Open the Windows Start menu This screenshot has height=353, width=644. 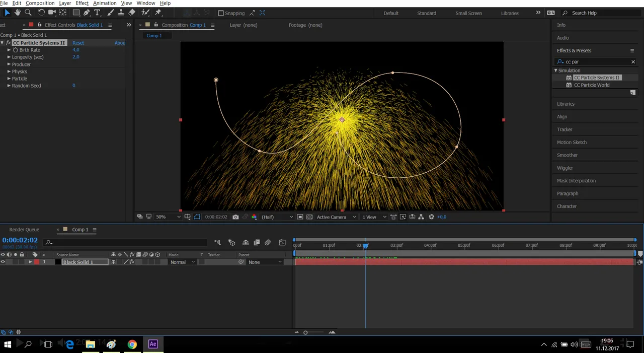8,344
